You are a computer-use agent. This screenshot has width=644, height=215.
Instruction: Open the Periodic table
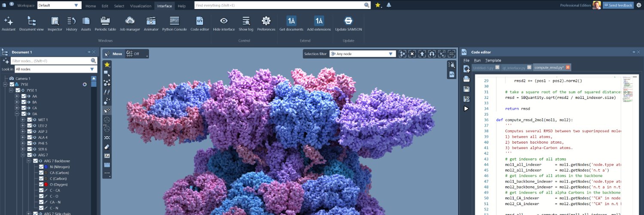(x=105, y=24)
